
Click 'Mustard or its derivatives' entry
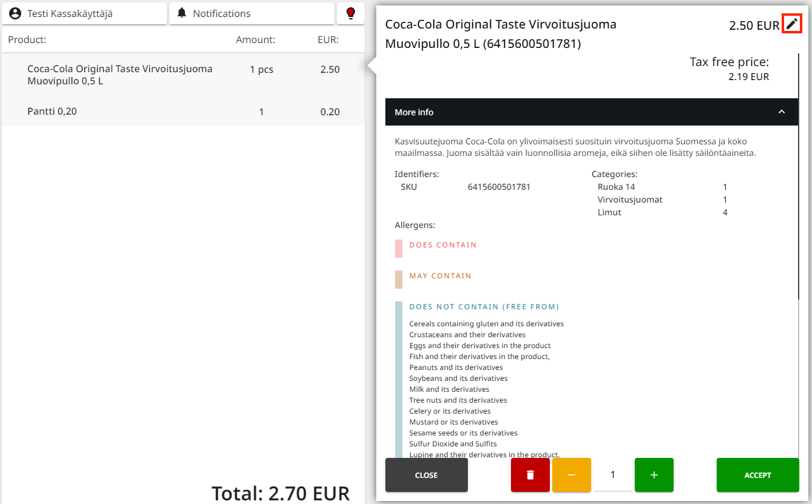click(x=454, y=422)
